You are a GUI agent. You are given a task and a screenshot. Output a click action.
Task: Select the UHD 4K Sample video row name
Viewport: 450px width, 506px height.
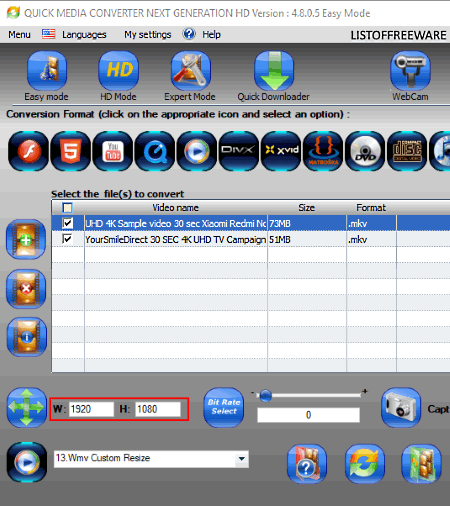(176, 223)
